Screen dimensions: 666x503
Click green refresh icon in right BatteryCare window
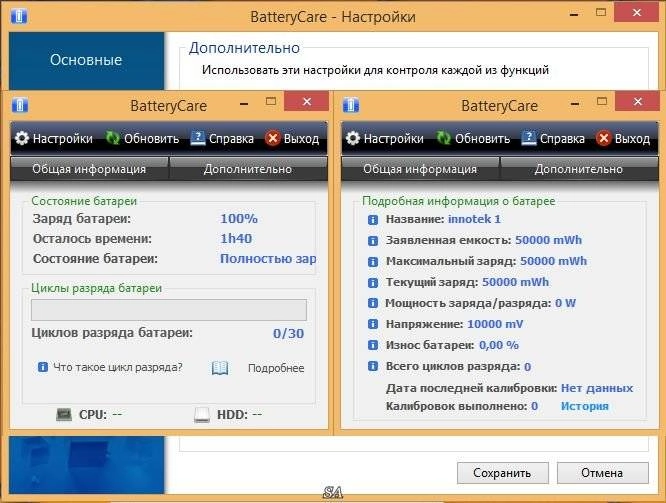click(443, 138)
